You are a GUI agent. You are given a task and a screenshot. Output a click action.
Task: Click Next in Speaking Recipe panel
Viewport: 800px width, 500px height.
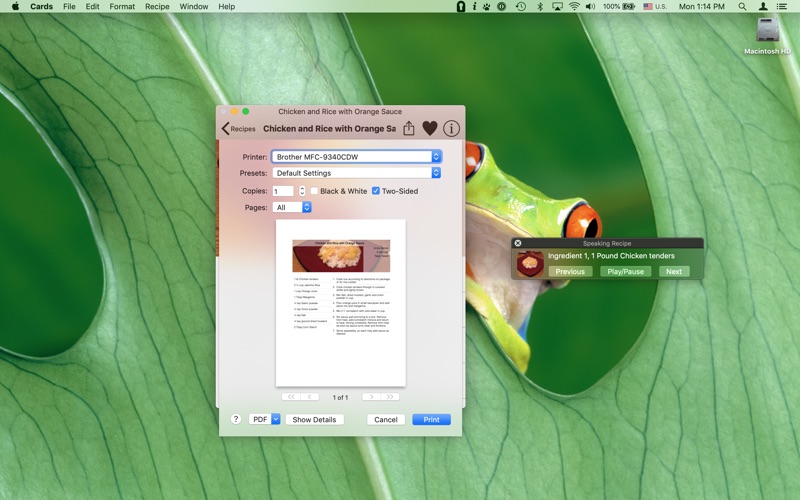(673, 271)
